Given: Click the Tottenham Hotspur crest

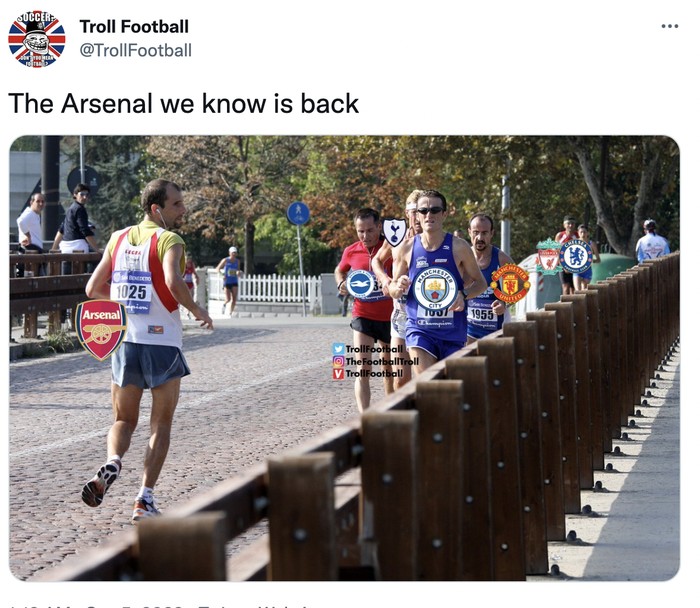Looking at the screenshot, I should [x=394, y=232].
